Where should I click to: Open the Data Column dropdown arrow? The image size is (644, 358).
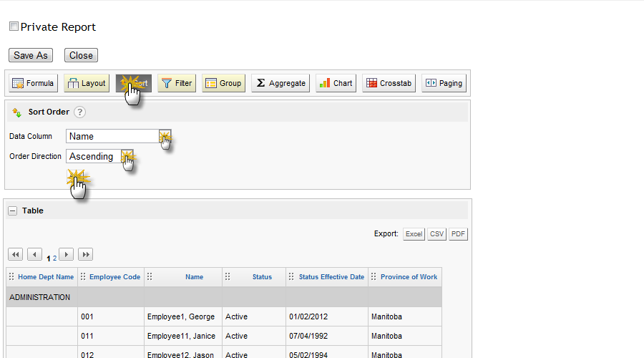[165, 136]
